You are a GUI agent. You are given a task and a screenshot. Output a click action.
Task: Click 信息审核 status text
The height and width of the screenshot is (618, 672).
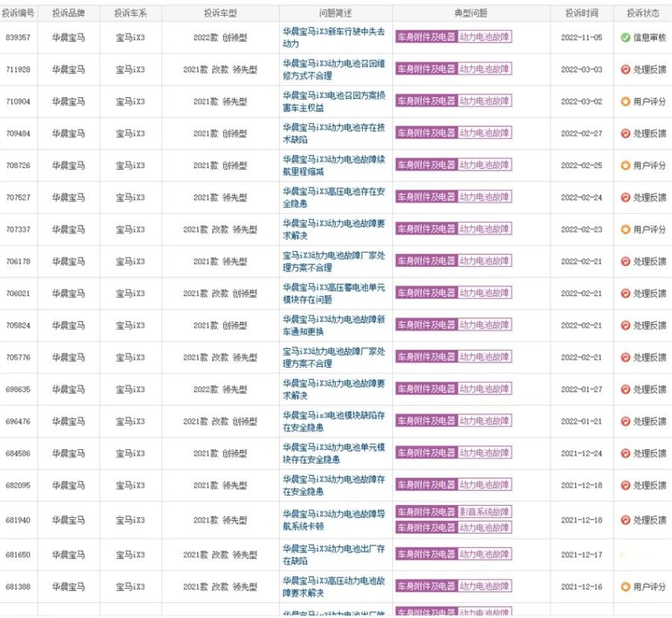(x=650, y=38)
